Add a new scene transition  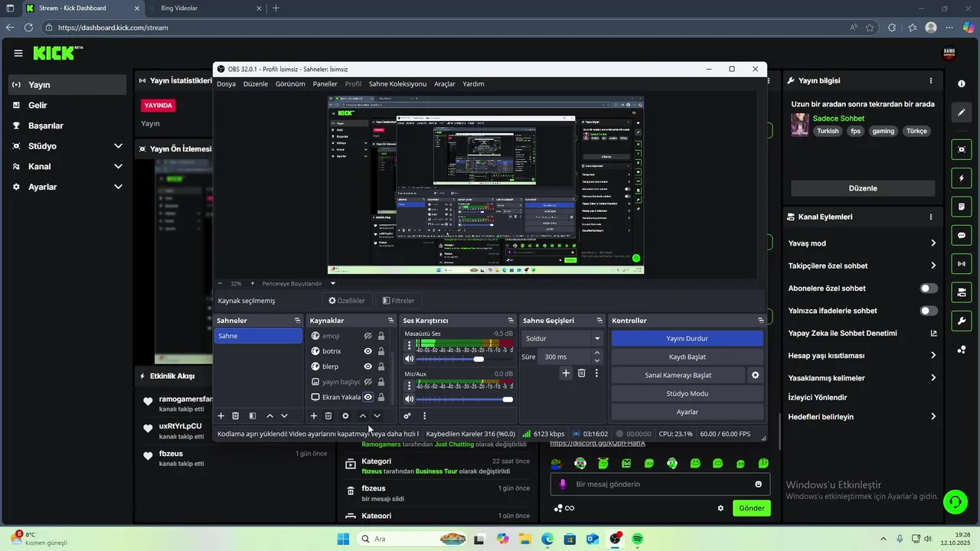click(x=566, y=373)
